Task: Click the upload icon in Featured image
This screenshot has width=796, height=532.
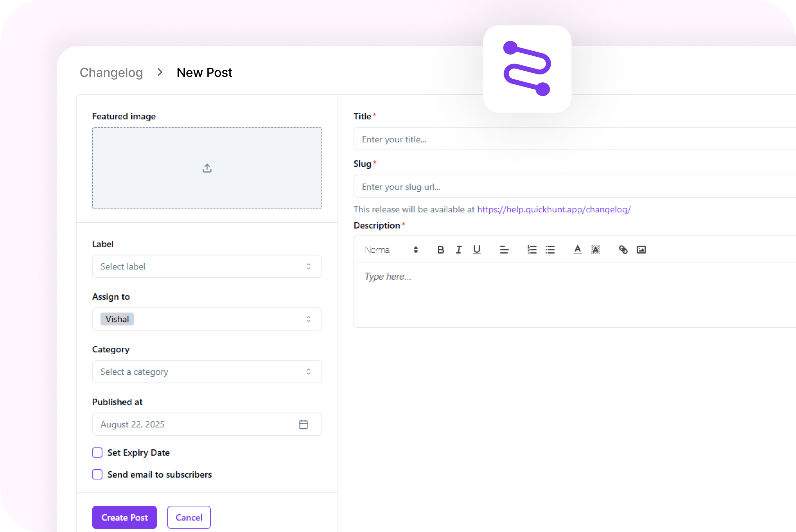Action: click(x=207, y=168)
